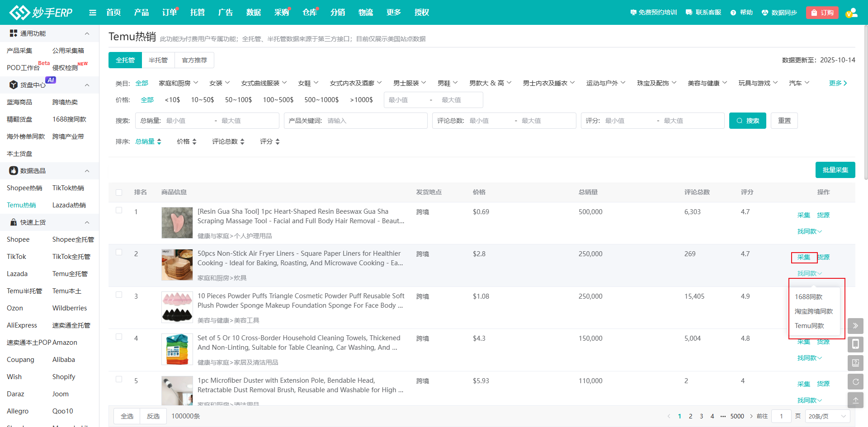Click the mobile phone floating icon
Viewport: 868px width, 427px height.
click(855, 344)
